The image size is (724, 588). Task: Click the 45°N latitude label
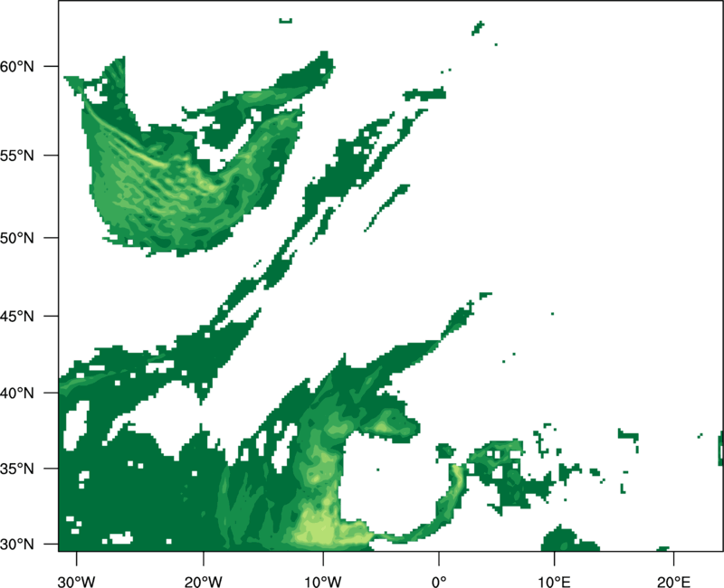coord(17,317)
